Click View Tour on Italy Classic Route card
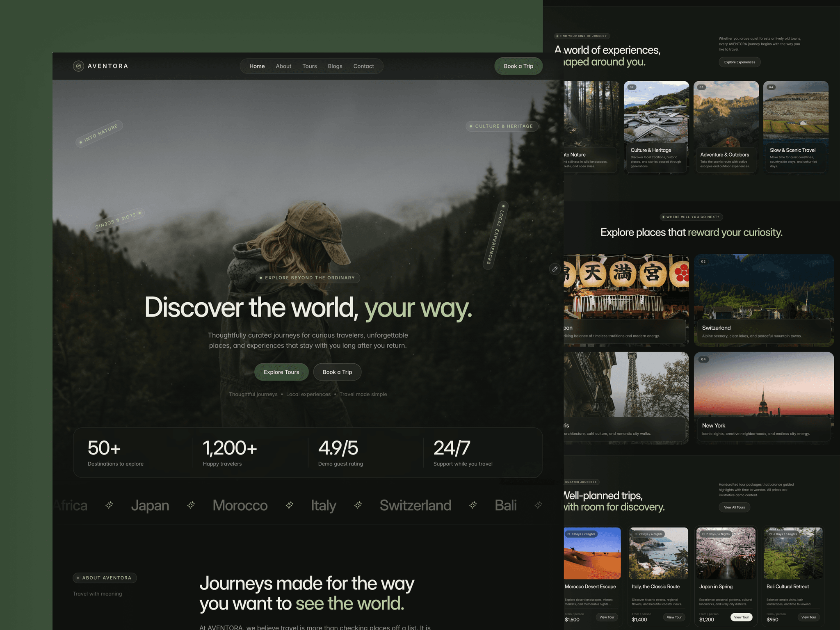Image resolution: width=840 pixels, height=630 pixels. [674, 617]
